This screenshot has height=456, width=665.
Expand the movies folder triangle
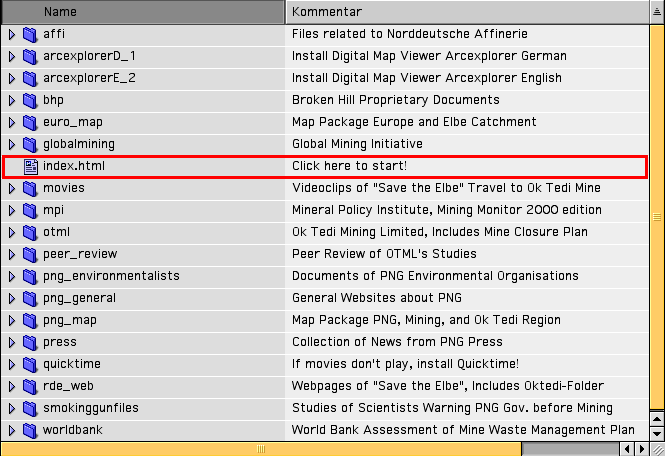point(12,188)
